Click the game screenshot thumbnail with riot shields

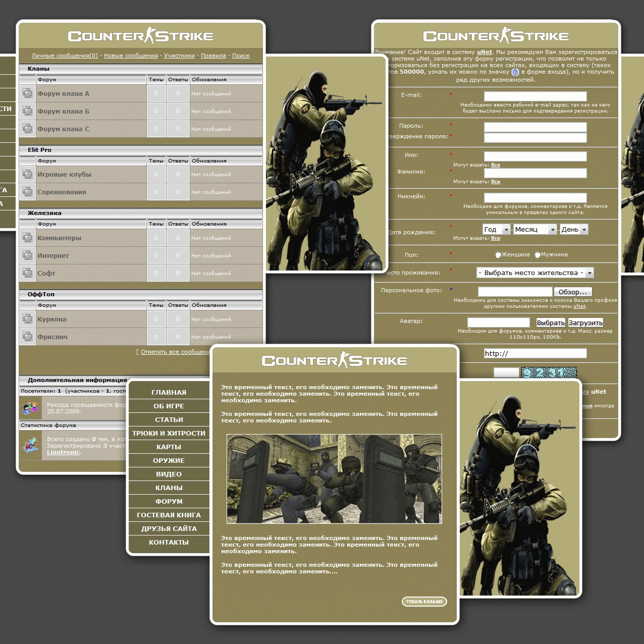[x=334, y=479]
